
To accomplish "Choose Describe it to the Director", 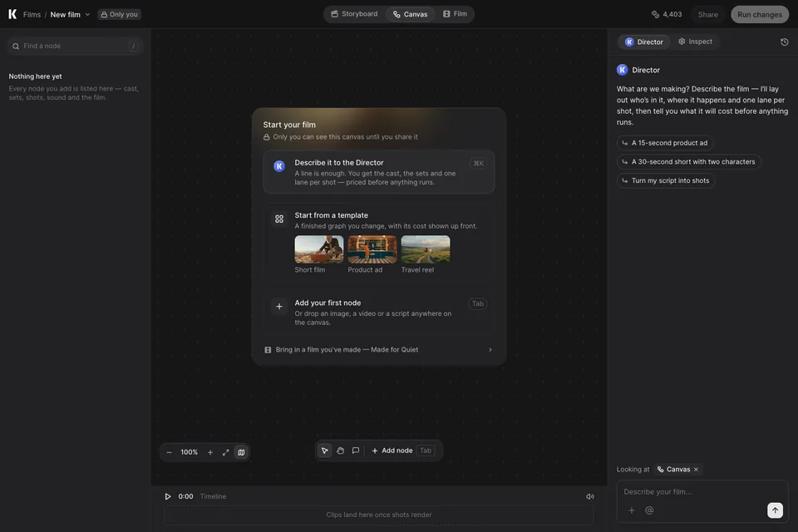I will (379, 172).
